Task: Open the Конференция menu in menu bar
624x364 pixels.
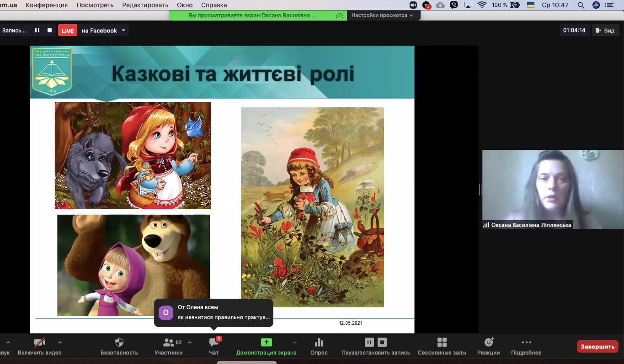Action: (x=47, y=5)
